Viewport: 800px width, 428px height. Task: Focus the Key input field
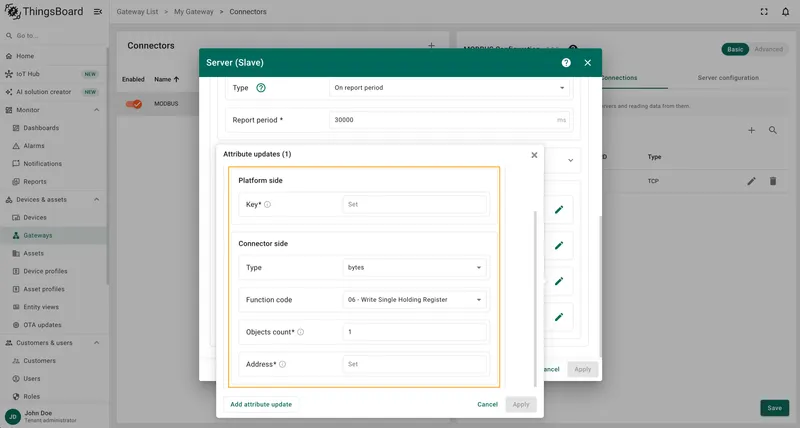pos(414,205)
